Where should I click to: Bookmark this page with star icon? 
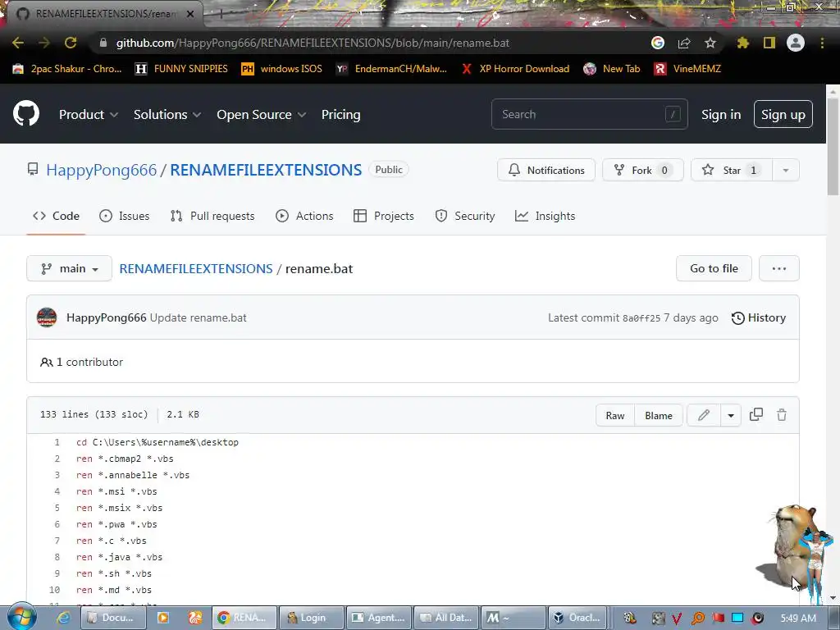[x=710, y=43]
